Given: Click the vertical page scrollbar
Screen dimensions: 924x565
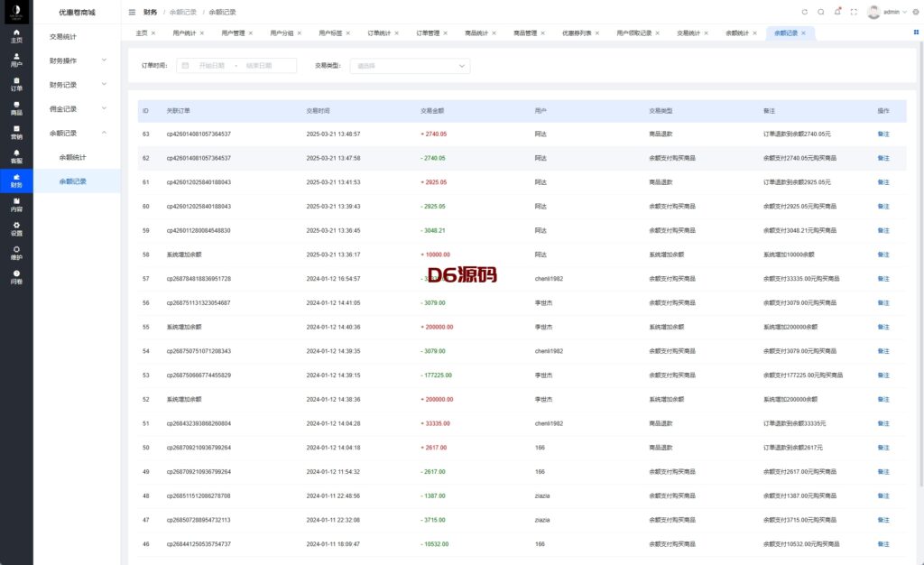Looking at the screenshot, I should [x=921, y=265].
